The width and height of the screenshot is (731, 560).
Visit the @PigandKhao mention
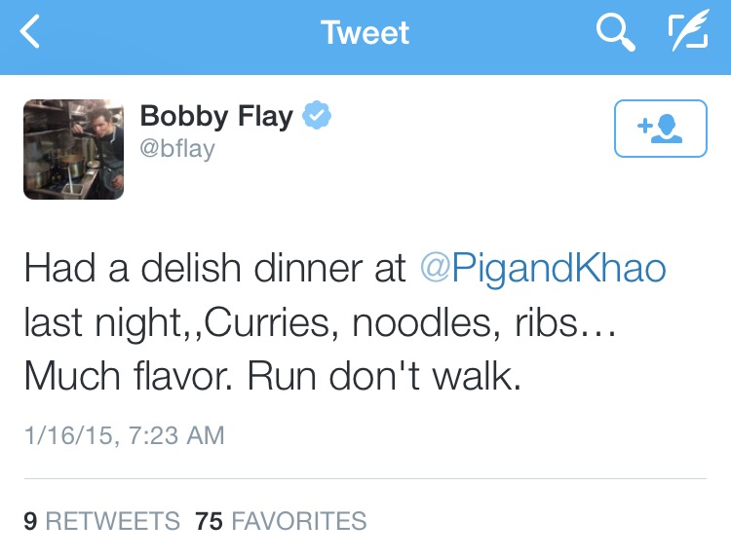pos(543,268)
